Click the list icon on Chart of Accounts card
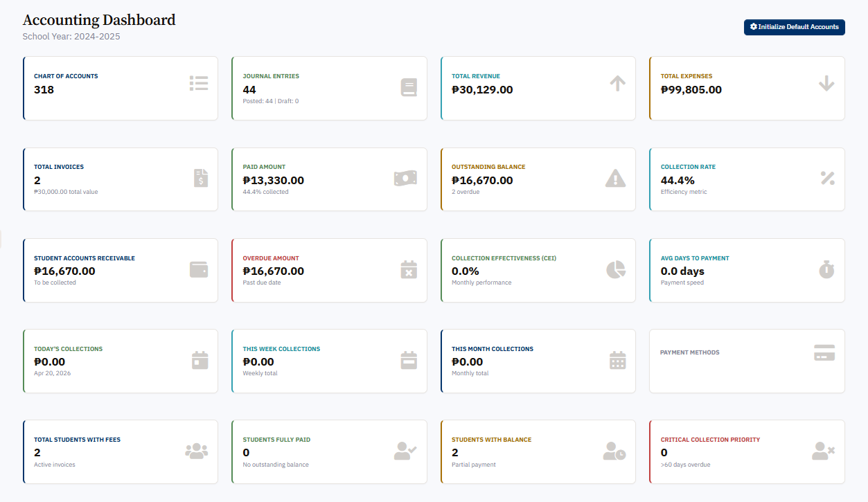Image resolution: width=868 pixels, height=502 pixels. (199, 83)
